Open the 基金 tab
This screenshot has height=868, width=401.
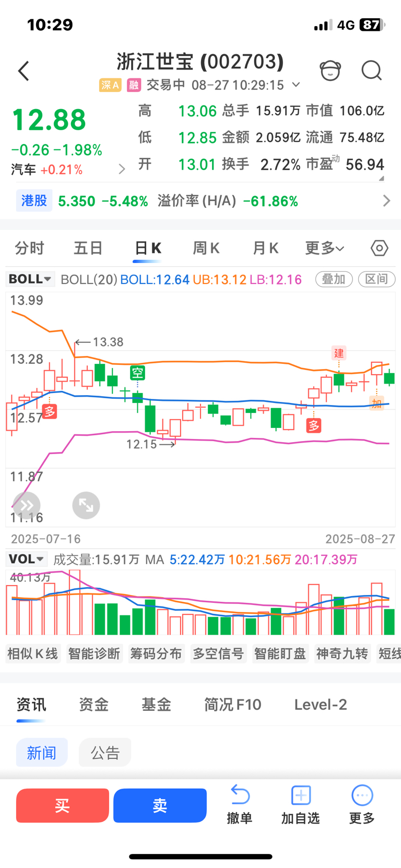pyautogui.click(x=157, y=705)
